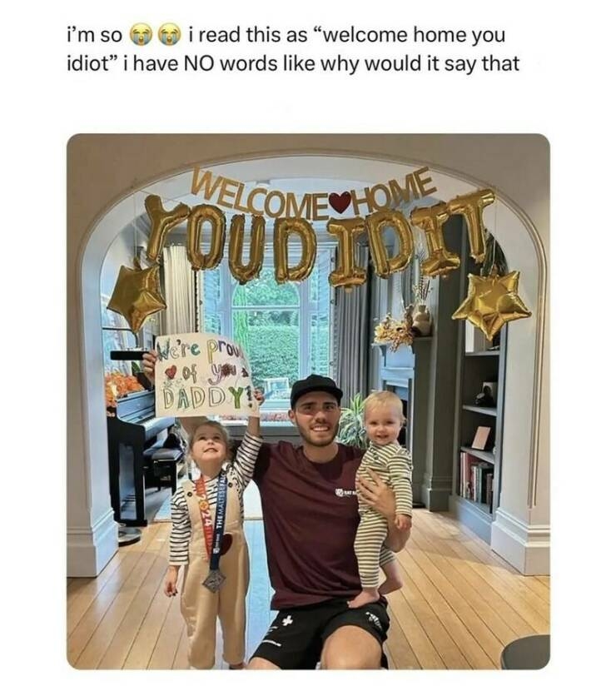
Task: Click the man's black baseball cap
Action: pos(315,389)
